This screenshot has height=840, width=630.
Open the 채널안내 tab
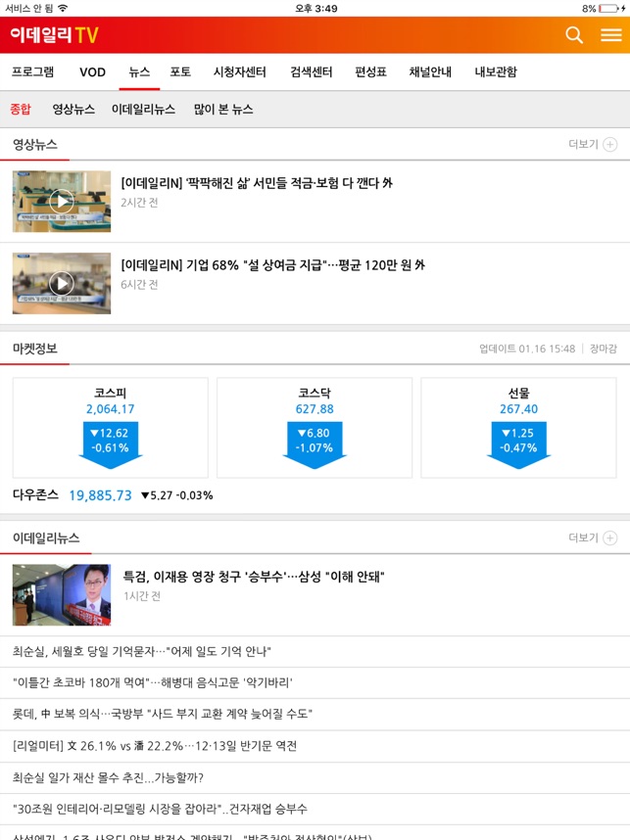click(430, 71)
